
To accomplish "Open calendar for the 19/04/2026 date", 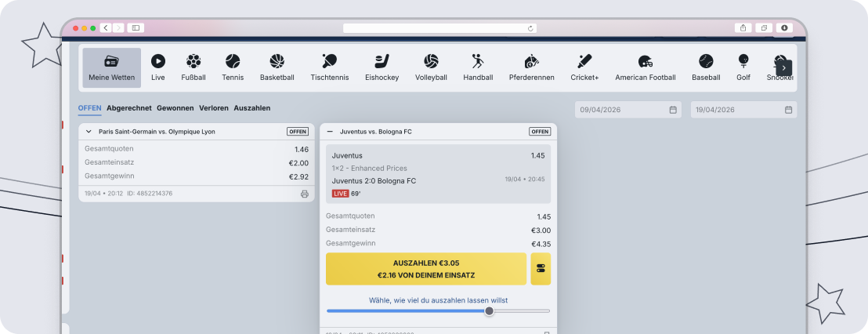I will click(x=788, y=110).
